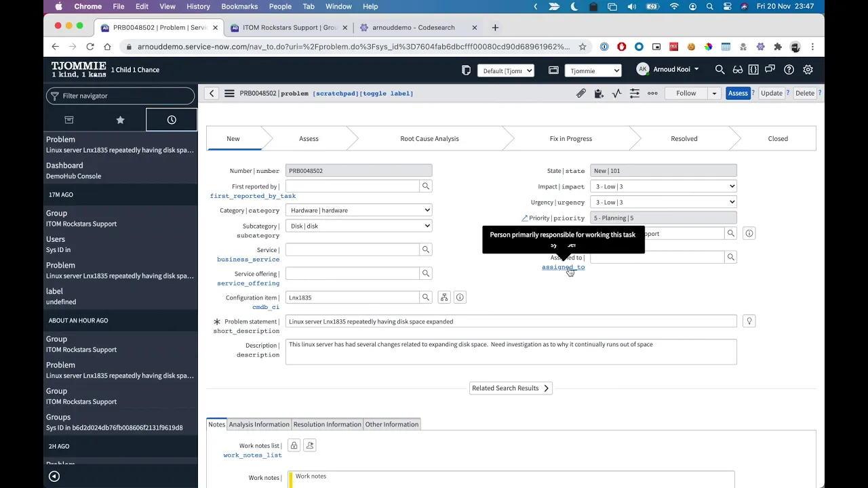Open the ServiceNow settings gear icon
This screenshot has width=868, height=488.
(x=808, y=70)
